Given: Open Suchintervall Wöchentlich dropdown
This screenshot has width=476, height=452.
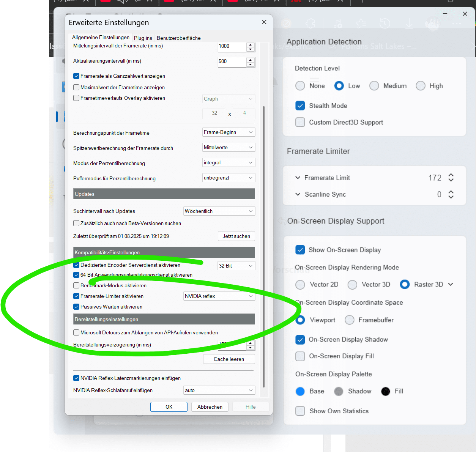Looking at the screenshot, I should coord(219,211).
